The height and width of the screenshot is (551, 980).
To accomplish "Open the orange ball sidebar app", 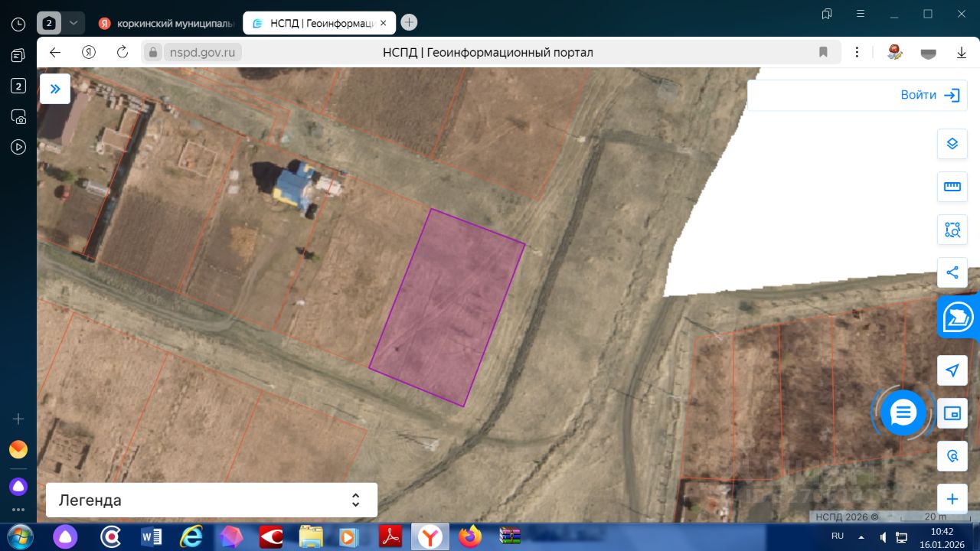I will [x=18, y=449].
